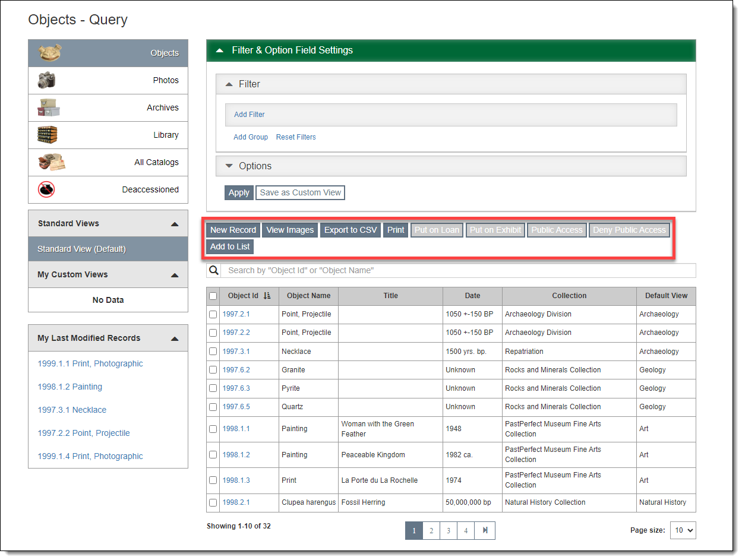The height and width of the screenshot is (560, 742).
Task: Click the All Catalogs icon
Action: coord(51,162)
